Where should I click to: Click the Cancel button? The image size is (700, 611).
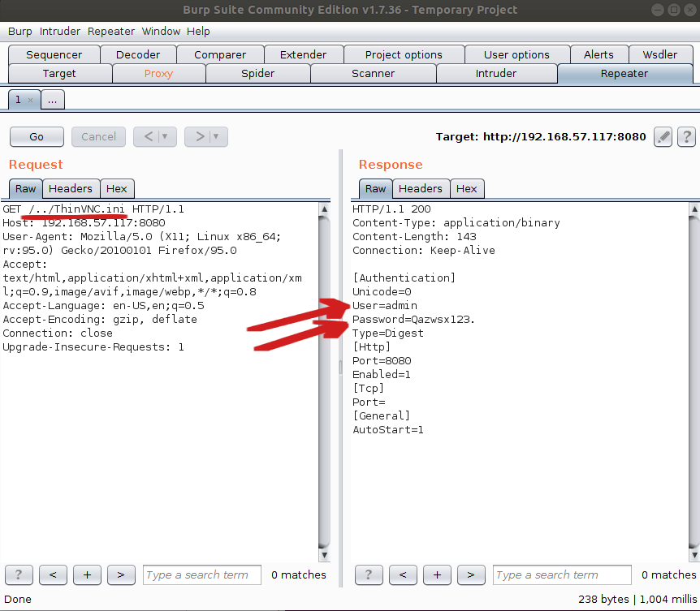click(x=98, y=136)
